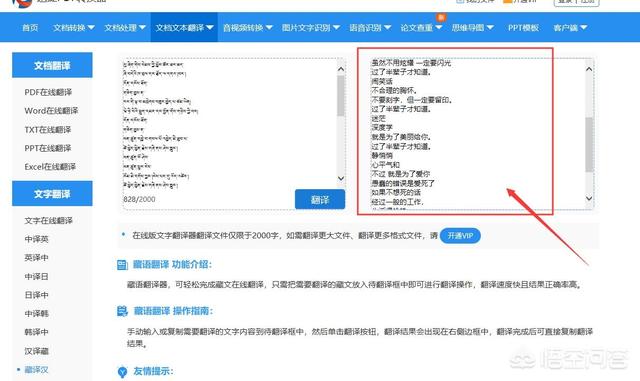Choose the 汉译藏 translation option
The image size is (640, 381).
pyautogui.click(x=36, y=351)
